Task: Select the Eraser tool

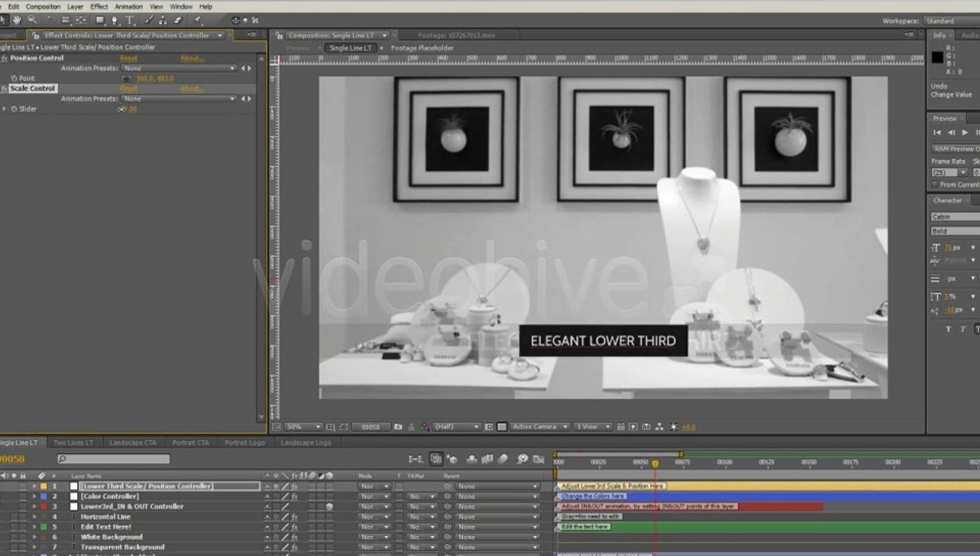Action: click(x=178, y=20)
